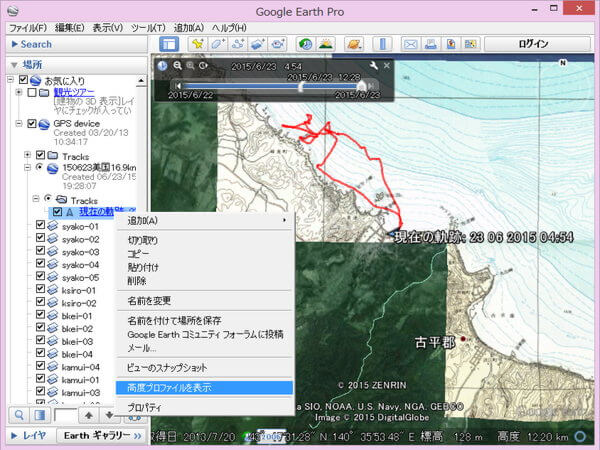Select 高度プロファイルを表示 menu entry

[205, 388]
